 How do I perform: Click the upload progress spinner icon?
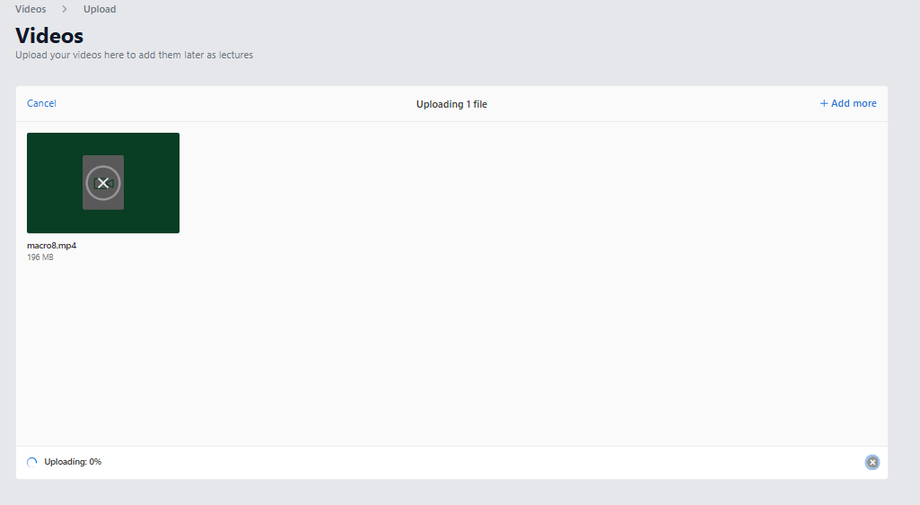point(32,462)
